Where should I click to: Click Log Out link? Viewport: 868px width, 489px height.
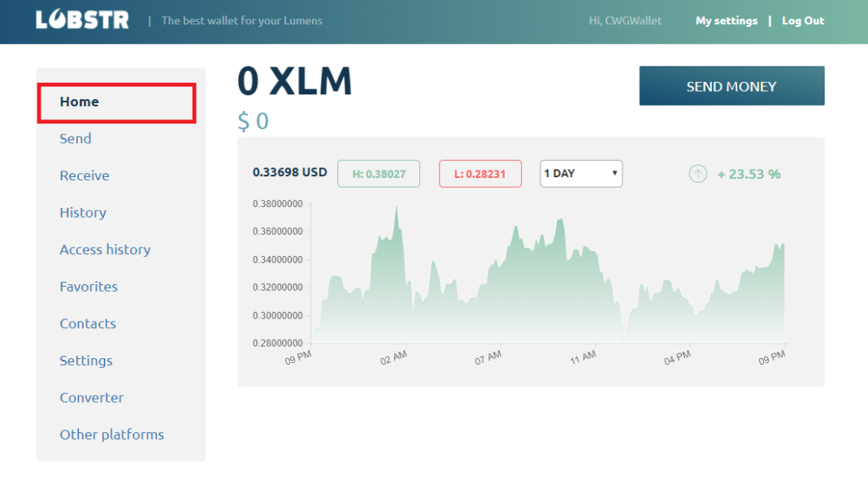pyautogui.click(x=803, y=20)
